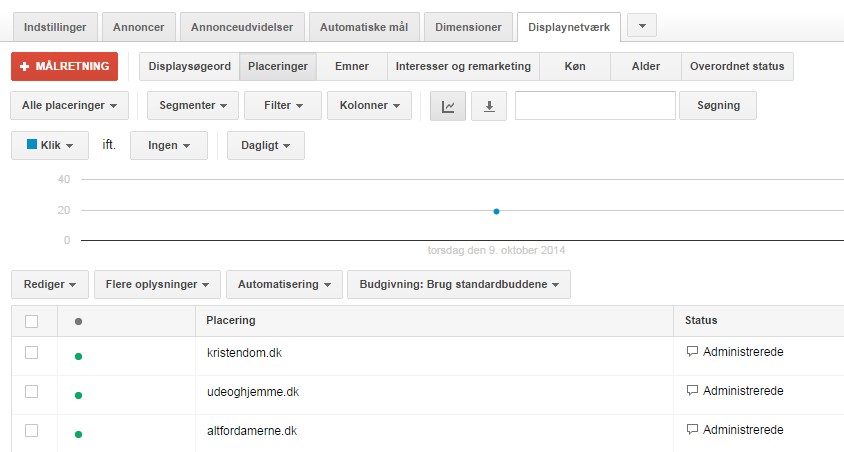Click the green status dot for udeoghjemme.dk

tap(78, 395)
